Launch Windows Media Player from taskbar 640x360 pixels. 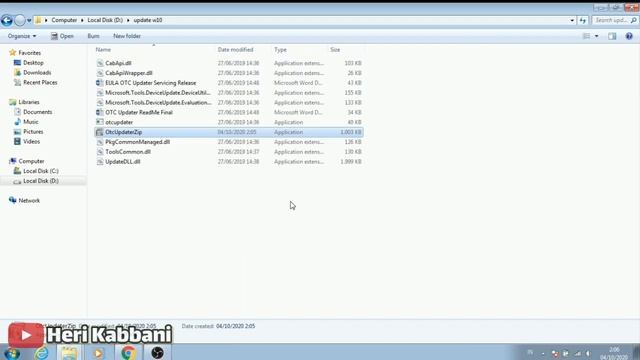(x=98, y=353)
